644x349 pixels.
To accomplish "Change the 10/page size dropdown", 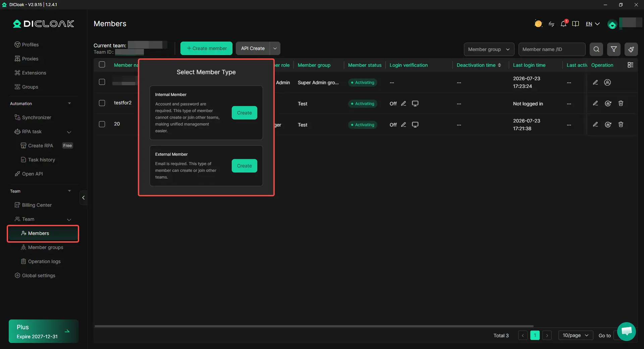I will coord(576,335).
